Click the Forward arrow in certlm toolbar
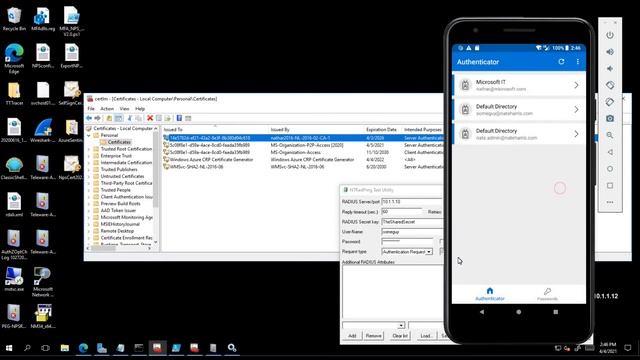Screen dimensions: 640x360 (x=98, y=118)
